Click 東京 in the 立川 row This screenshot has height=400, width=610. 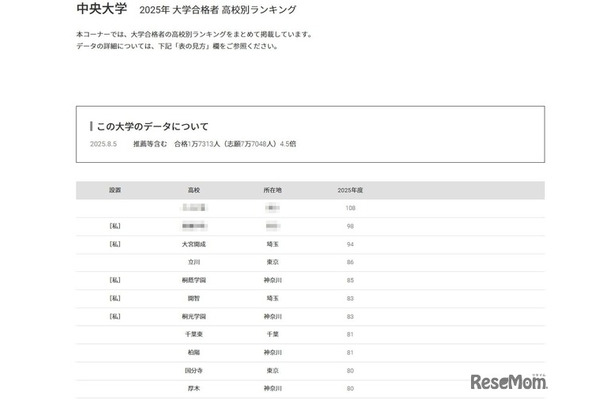[272, 262]
